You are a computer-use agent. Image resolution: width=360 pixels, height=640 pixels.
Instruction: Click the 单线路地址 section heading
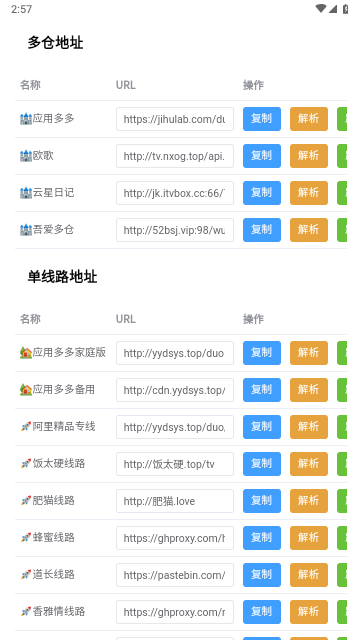[x=62, y=277]
